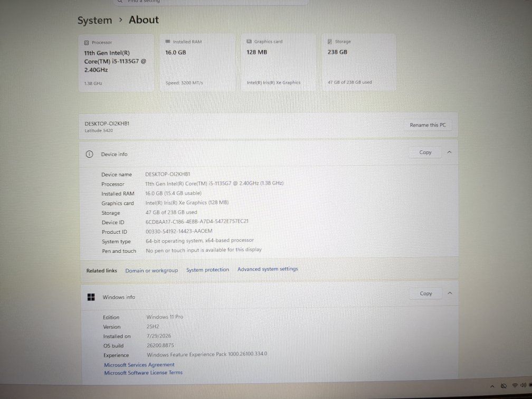
Task: Click the Storage card icon
Action: tap(330, 41)
